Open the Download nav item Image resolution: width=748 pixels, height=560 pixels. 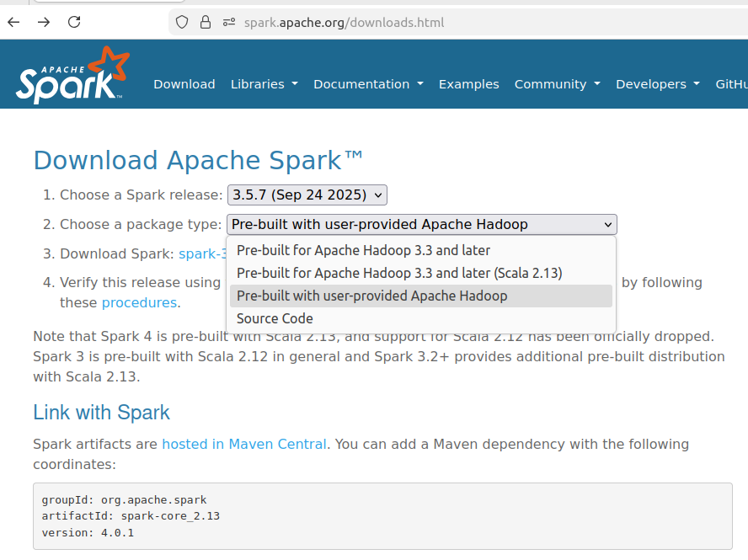point(184,84)
